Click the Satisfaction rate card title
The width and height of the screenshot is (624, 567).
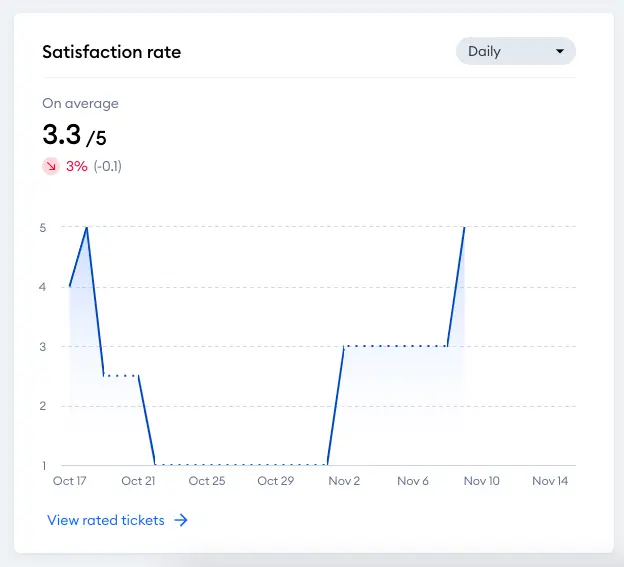tap(112, 52)
